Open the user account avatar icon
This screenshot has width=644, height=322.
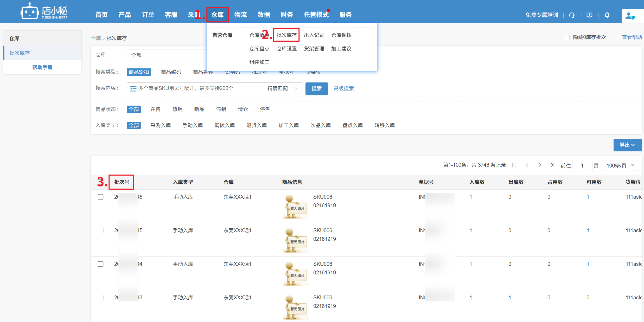(630, 16)
